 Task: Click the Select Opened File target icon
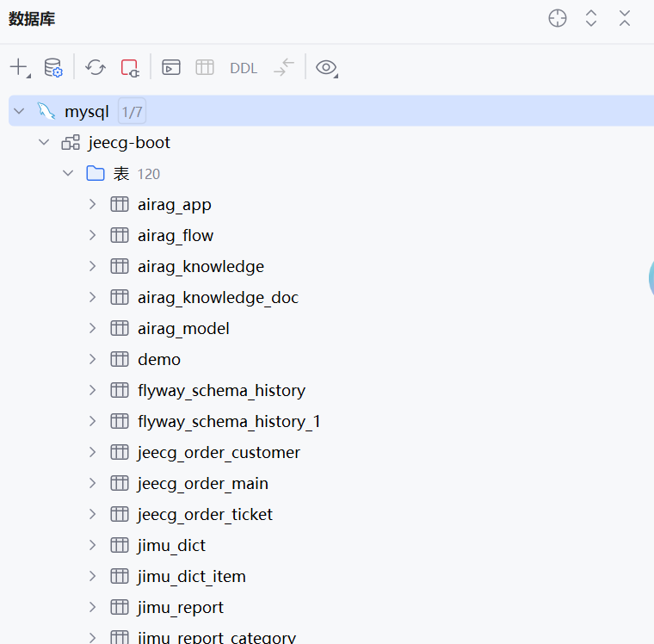click(x=558, y=18)
